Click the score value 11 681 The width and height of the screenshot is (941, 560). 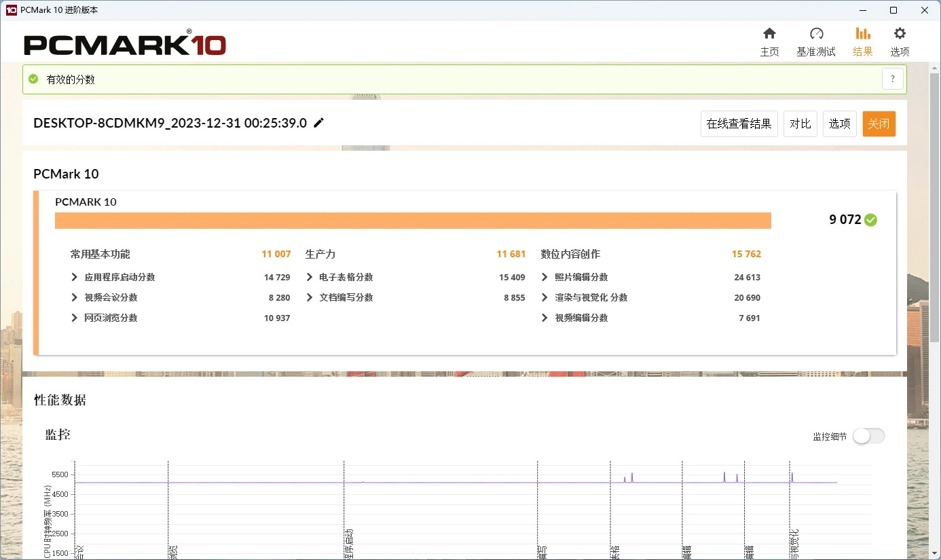(511, 254)
